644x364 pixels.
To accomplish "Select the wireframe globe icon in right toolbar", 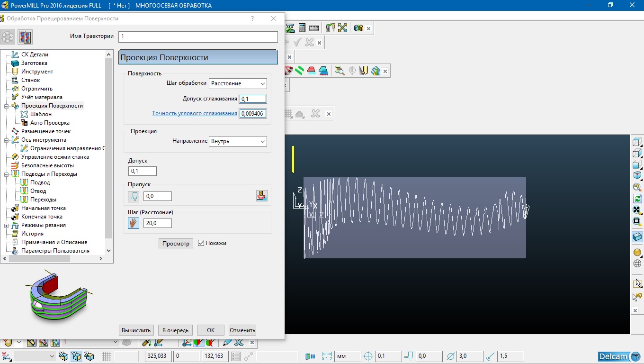I will 637,264.
